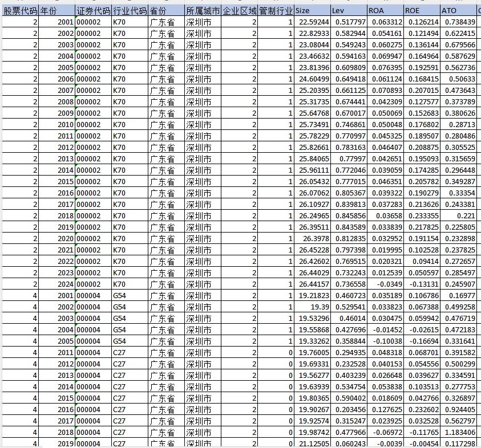
Task: Click the Lev cell 0.46014
Action: pyautogui.click(x=349, y=319)
